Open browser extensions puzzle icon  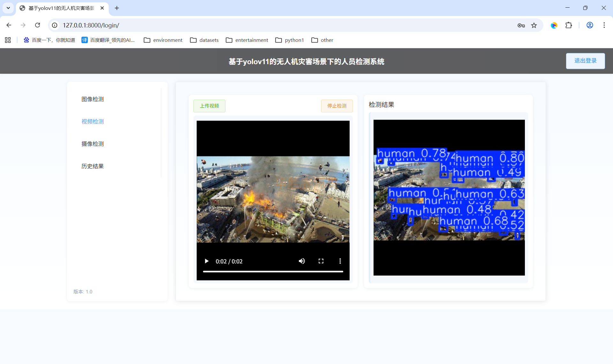(569, 25)
